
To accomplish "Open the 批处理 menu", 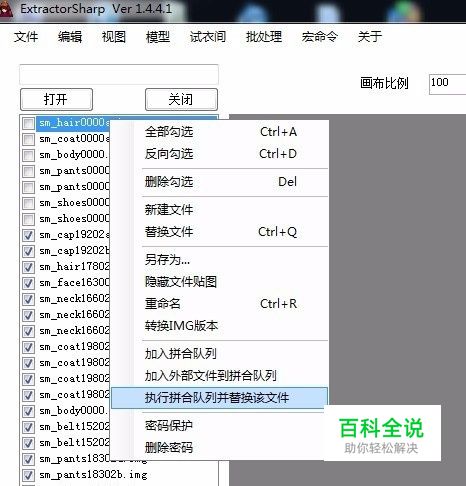I will 264,37.
